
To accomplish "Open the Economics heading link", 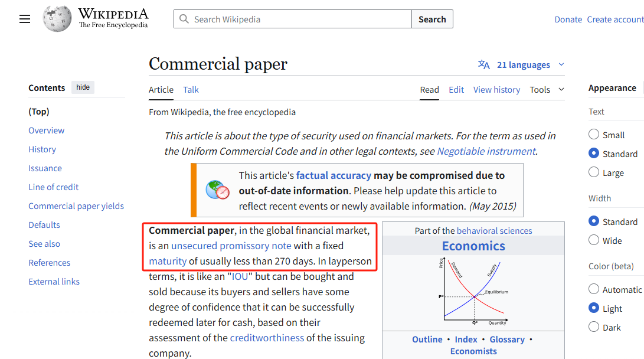I will 473,246.
